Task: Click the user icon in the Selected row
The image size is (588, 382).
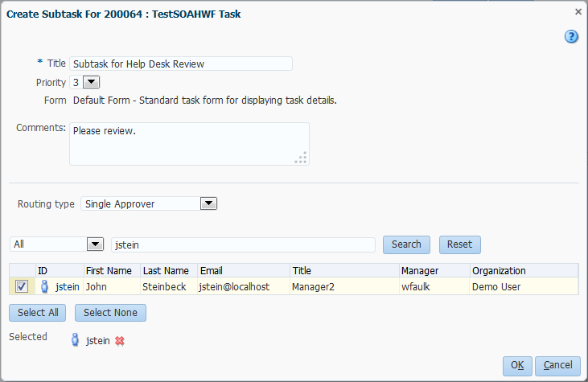Action: (76, 340)
